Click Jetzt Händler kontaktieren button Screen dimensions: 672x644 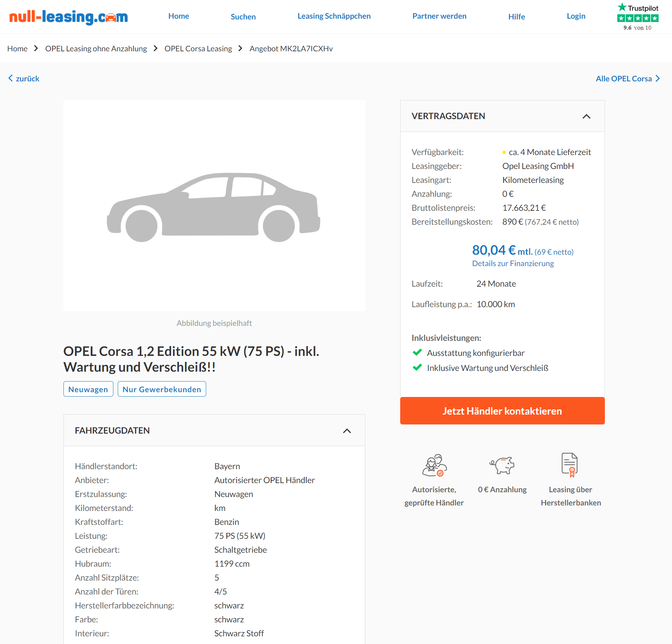[x=502, y=411]
